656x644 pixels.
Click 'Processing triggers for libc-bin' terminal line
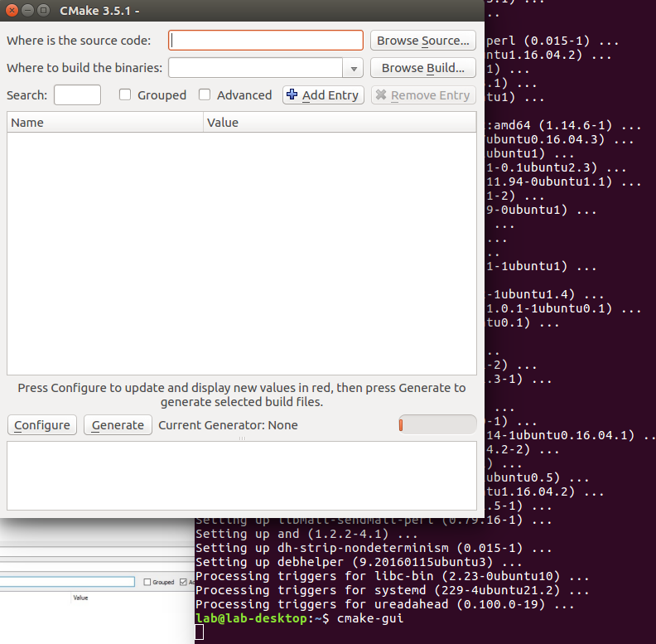point(393,576)
